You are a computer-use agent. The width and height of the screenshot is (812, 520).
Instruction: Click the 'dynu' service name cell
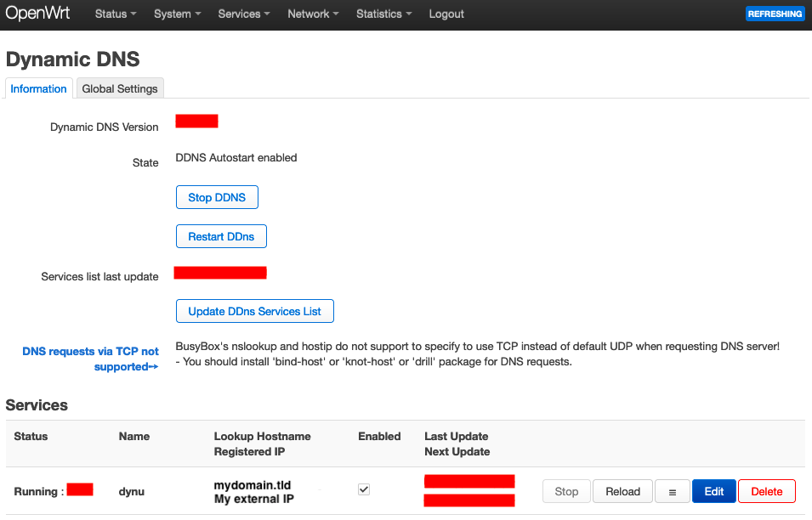(x=132, y=491)
